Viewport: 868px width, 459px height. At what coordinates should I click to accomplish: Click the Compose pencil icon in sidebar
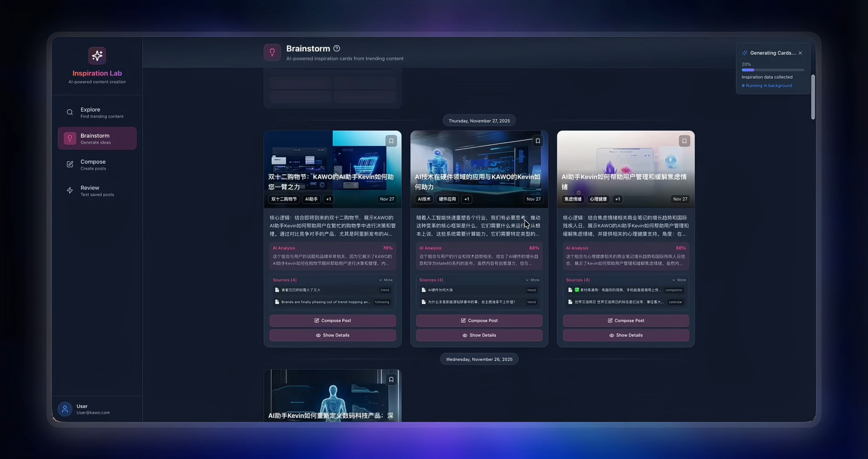[70, 164]
